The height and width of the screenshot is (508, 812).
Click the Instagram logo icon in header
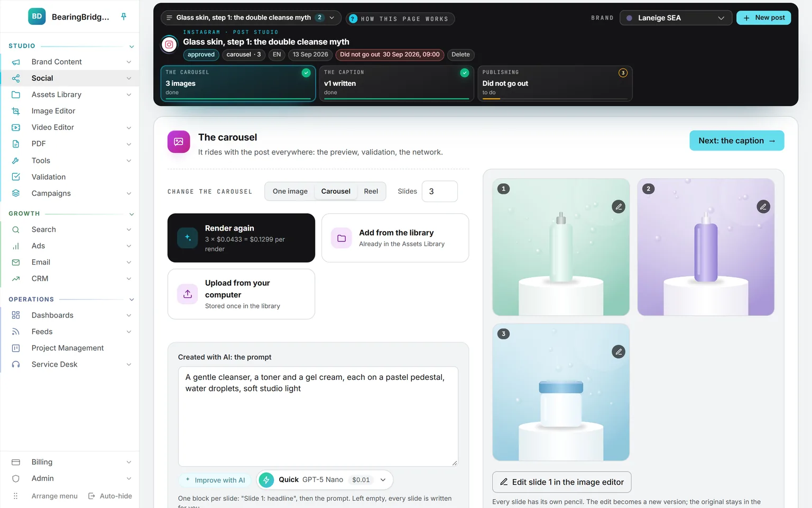[x=169, y=45]
